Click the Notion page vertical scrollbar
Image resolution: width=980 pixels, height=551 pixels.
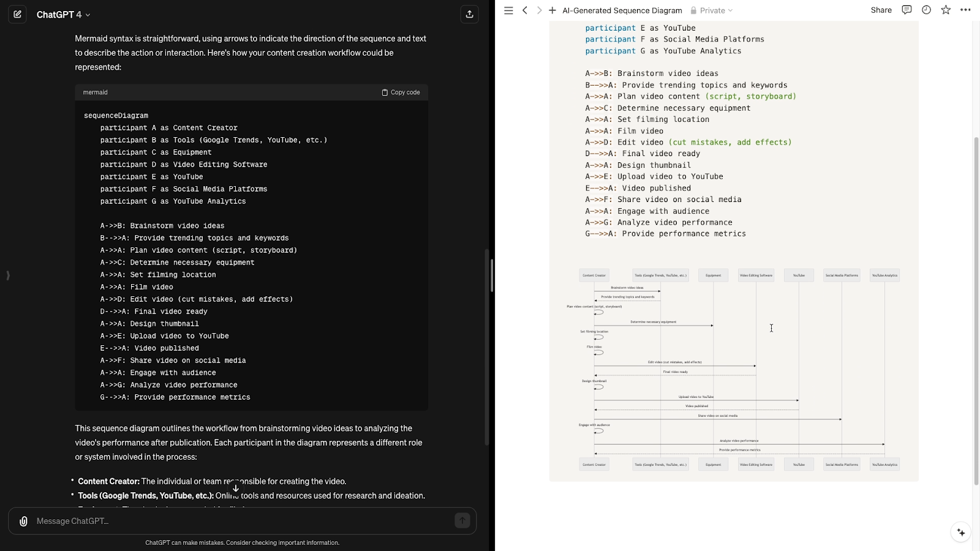[976, 311]
